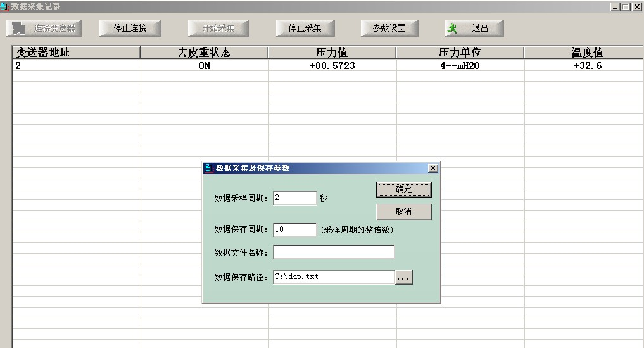Click the 秒 unit label
644x348 pixels.
[x=324, y=198]
